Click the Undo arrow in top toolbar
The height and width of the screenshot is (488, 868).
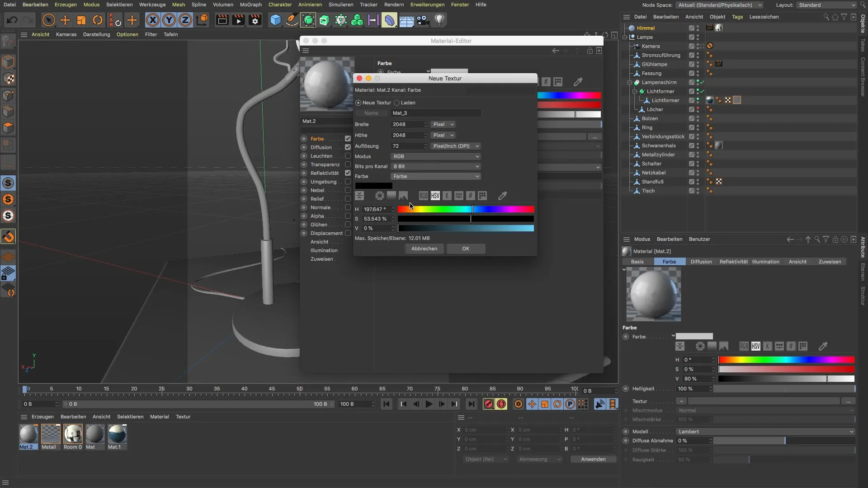(x=12, y=20)
